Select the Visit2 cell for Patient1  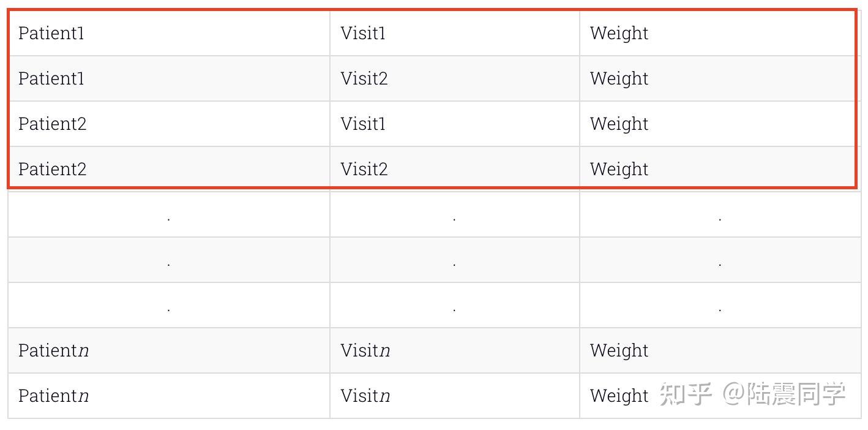(364, 78)
